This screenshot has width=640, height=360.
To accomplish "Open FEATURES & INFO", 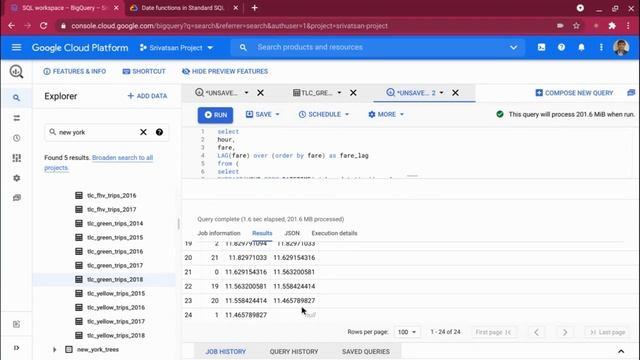I will tap(75, 71).
